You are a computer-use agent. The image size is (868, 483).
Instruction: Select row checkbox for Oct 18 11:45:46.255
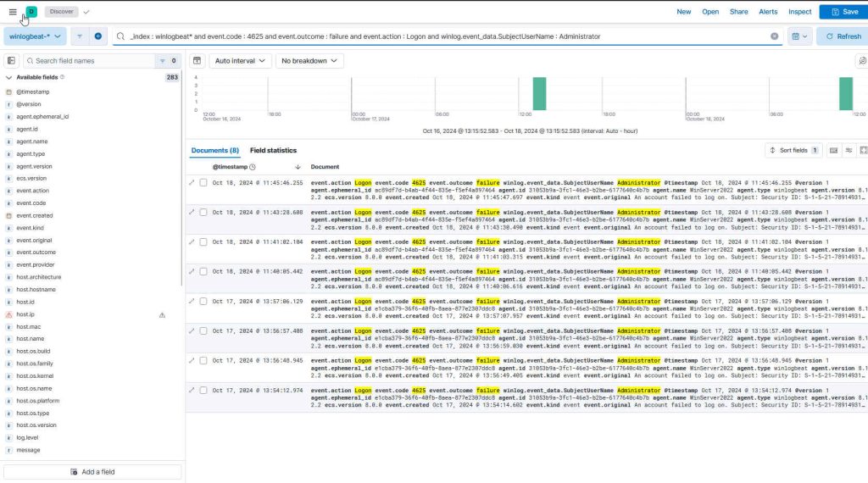coord(203,182)
